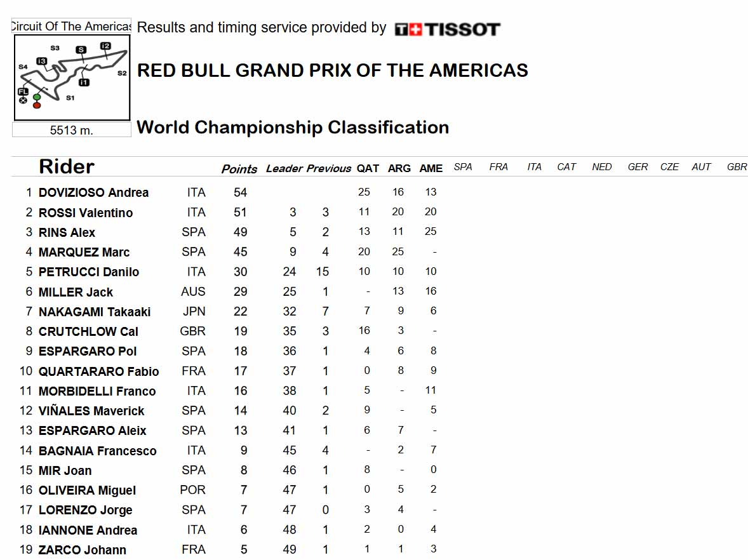Click the FL finish line marker on map
Screen dimensions: 748x560
coord(23,91)
